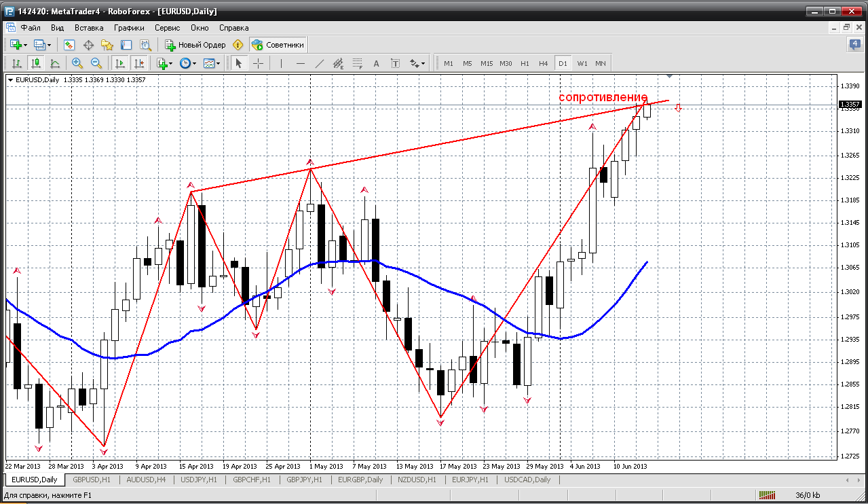Expand the Profiles dropdown arrow

pos(50,45)
